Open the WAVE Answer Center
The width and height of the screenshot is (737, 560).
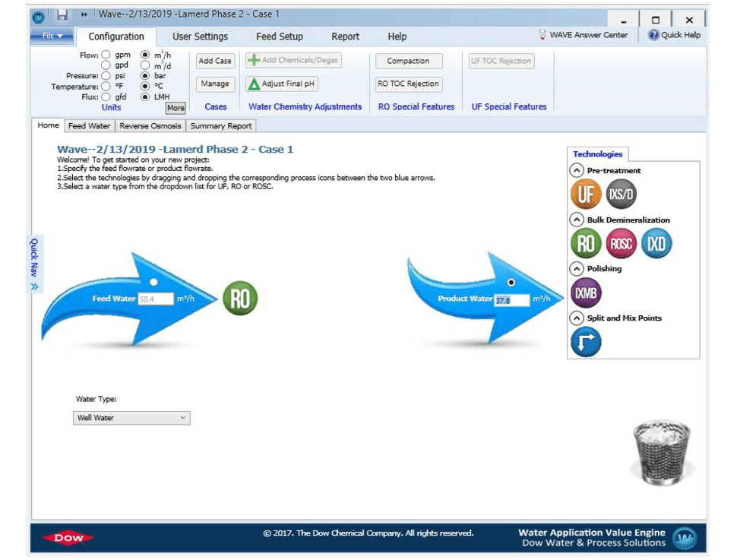point(583,35)
